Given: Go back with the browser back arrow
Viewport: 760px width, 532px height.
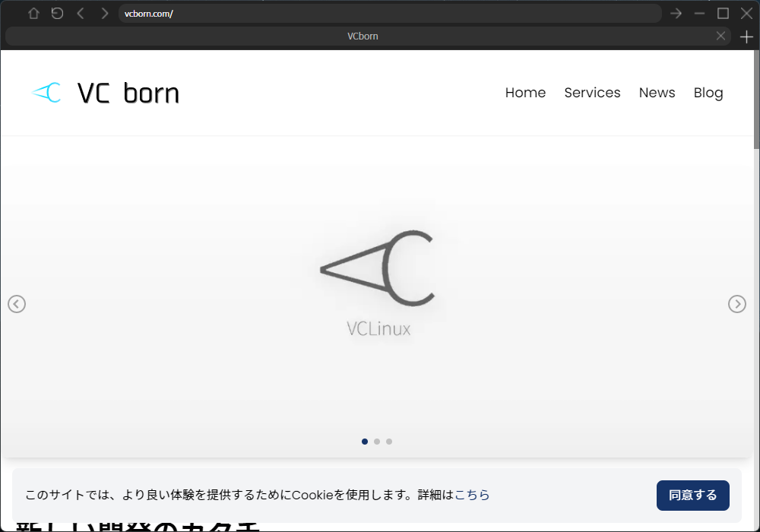Looking at the screenshot, I should click(81, 13).
